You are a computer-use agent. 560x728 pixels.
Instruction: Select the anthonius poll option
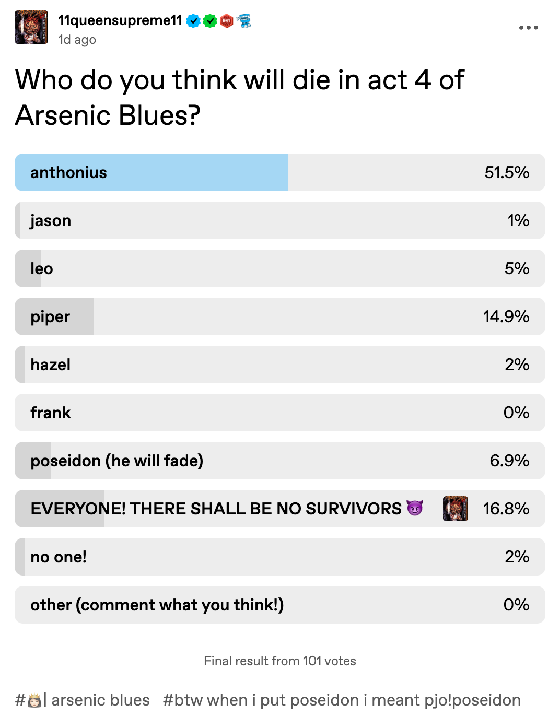click(280, 172)
